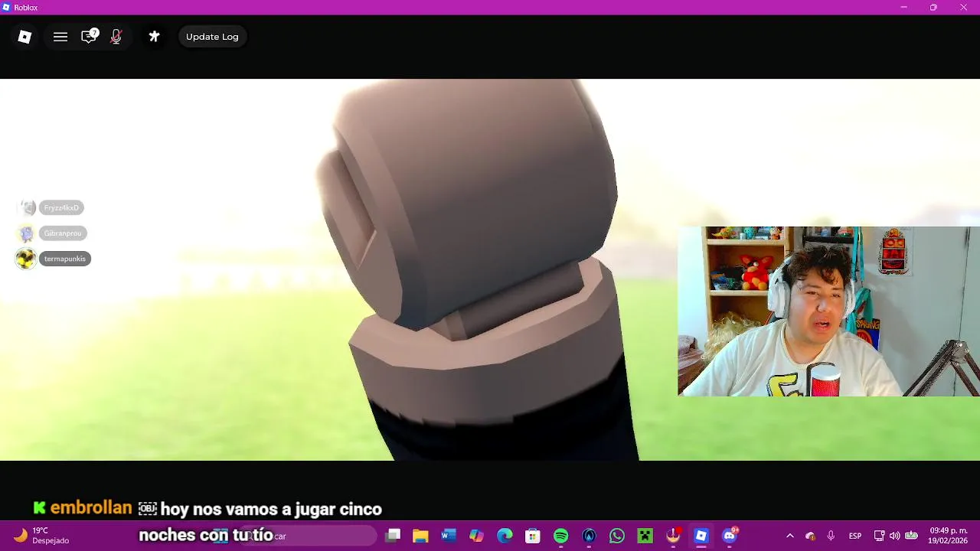The width and height of the screenshot is (980, 551).
Task: Open the clock and date panel
Action: point(948,536)
